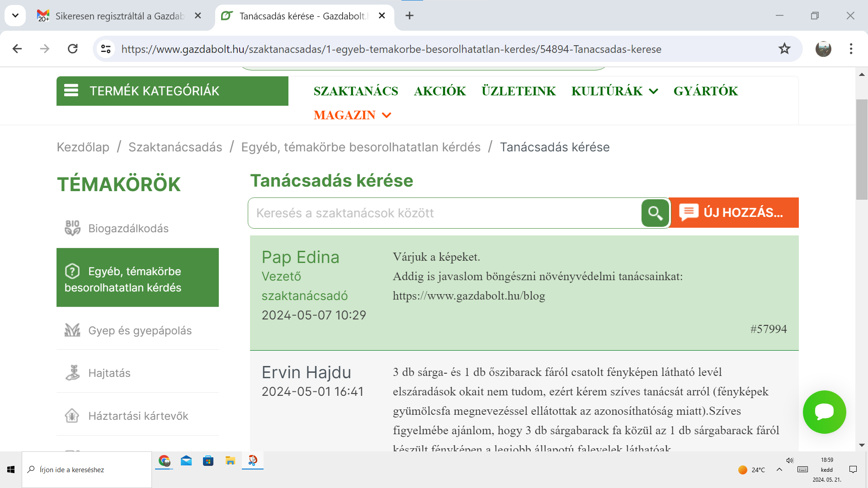868x488 pixels.
Task: Open site information icon in address bar
Action: [x=106, y=49]
